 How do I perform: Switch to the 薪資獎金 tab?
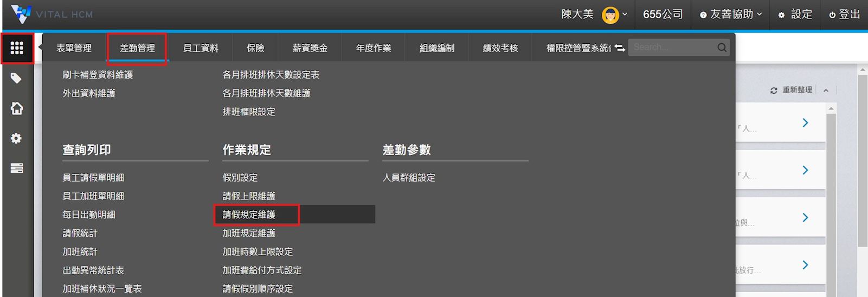point(310,48)
